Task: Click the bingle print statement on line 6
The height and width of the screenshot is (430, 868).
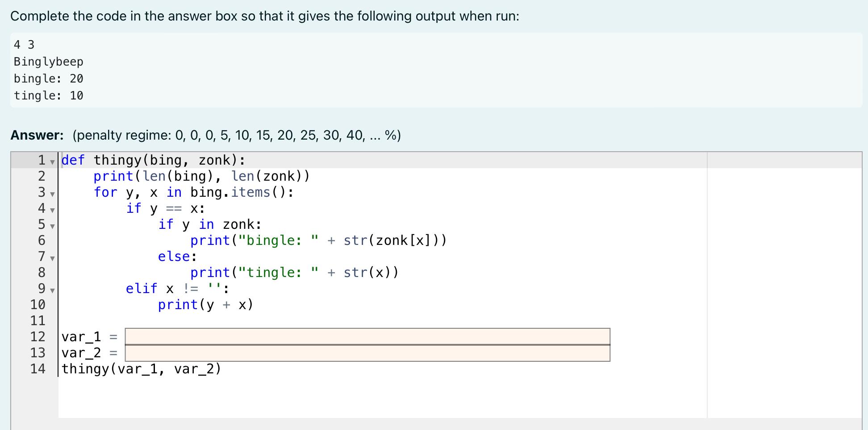Action: click(317, 240)
